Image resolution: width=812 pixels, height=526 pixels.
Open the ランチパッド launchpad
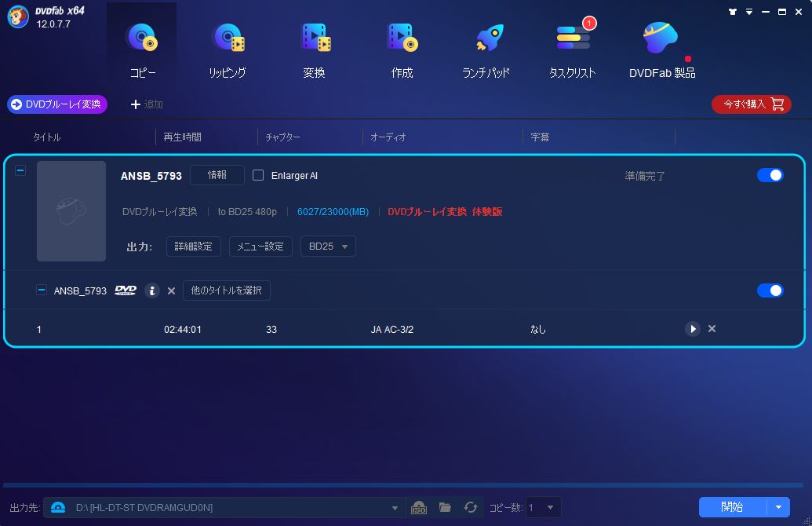[x=486, y=51]
